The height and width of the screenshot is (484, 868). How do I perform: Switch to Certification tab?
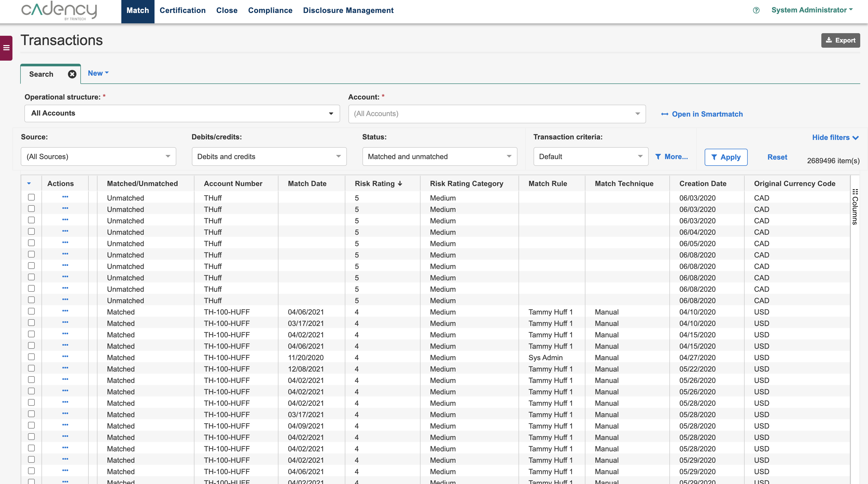point(182,10)
